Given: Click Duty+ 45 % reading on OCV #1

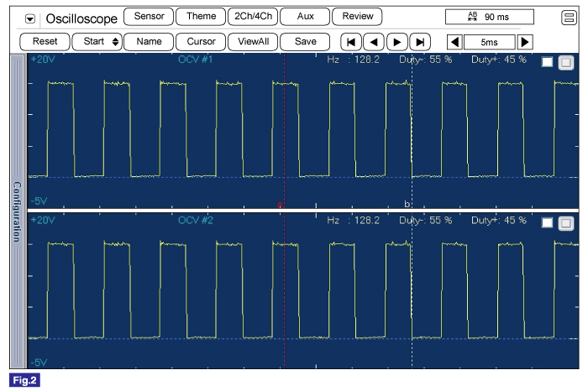Looking at the screenshot, I should [499, 60].
